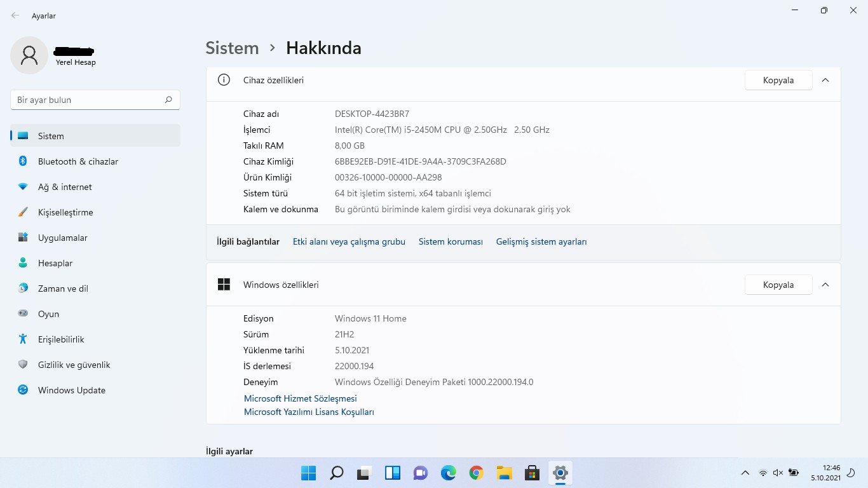This screenshot has height=488, width=868.
Task: Click the Sistem sidebar icon
Action: pyautogui.click(x=23, y=136)
